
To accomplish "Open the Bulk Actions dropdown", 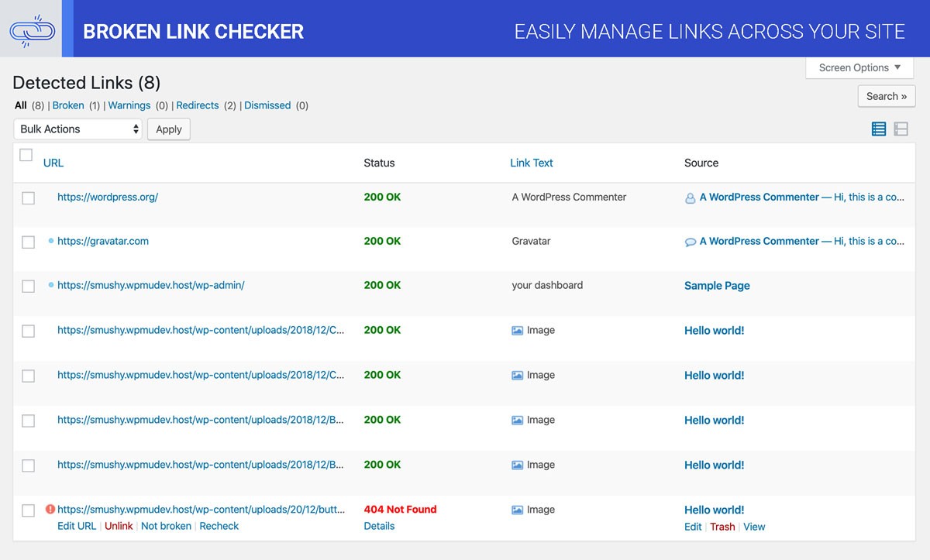I will [x=78, y=129].
